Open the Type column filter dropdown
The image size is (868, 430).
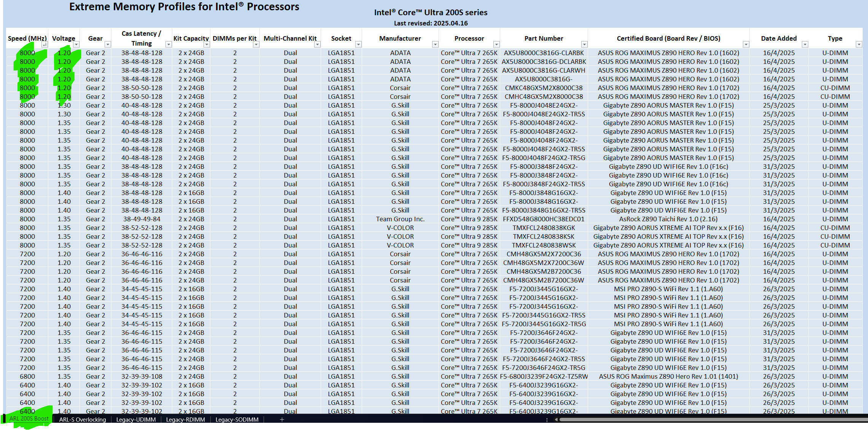pos(859,45)
